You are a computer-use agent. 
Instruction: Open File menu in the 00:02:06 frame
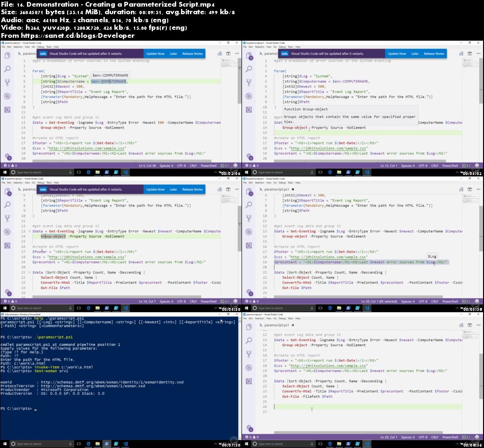click(x=3, y=47)
